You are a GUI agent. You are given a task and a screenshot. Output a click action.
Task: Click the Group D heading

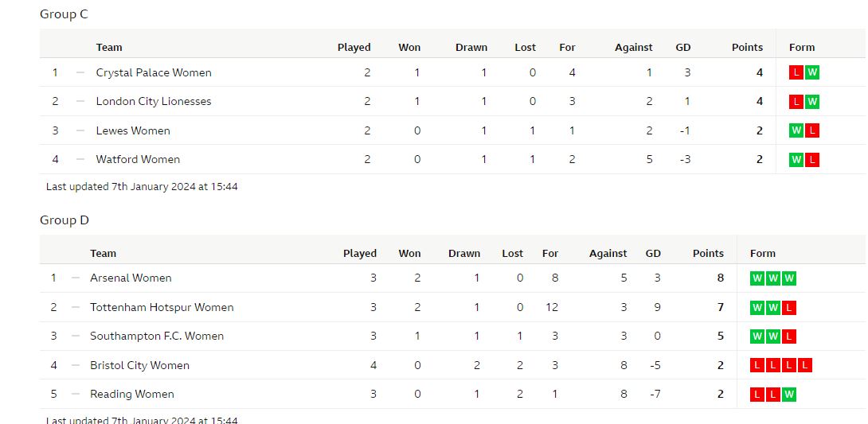pyautogui.click(x=65, y=220)
